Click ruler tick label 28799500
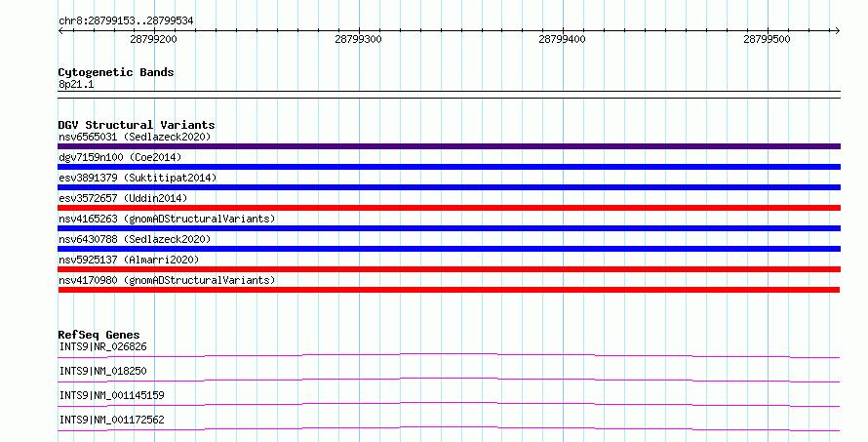Image resolution: width=868 pixels, height=442 pixels. tap(767, 39)
